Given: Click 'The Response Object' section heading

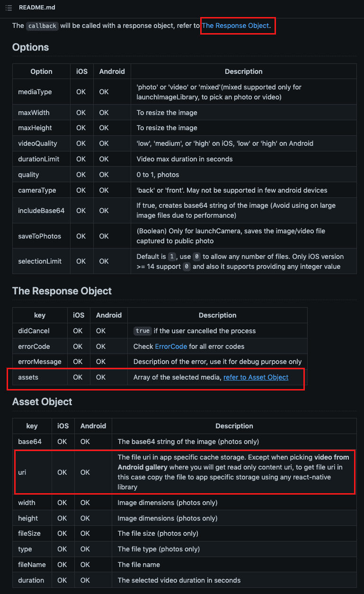Looking at the screenshot, I should [x=62, y=291].
